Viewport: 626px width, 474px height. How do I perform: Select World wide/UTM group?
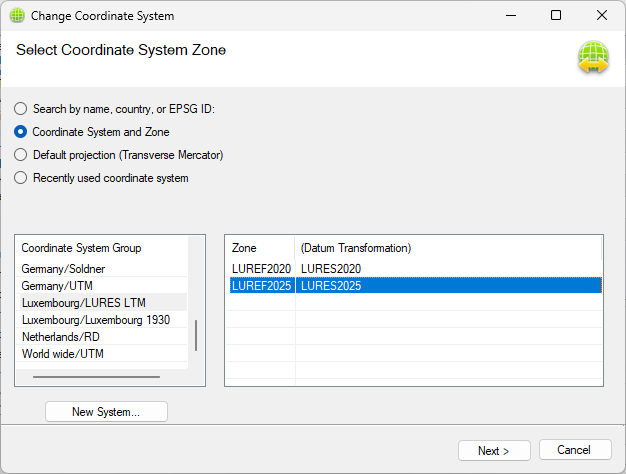[102, 354]
